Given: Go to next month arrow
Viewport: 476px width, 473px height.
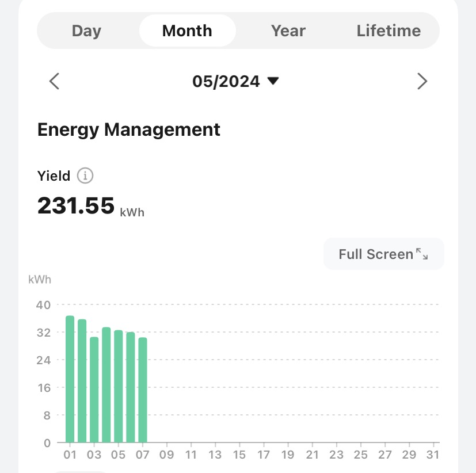Looking at the screenshot, I should coord(422,82).
